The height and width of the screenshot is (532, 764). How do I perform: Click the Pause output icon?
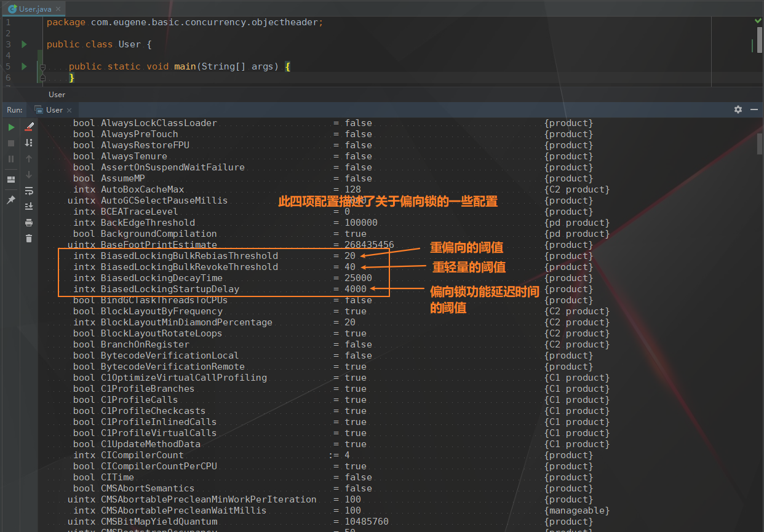coord(11,159)
